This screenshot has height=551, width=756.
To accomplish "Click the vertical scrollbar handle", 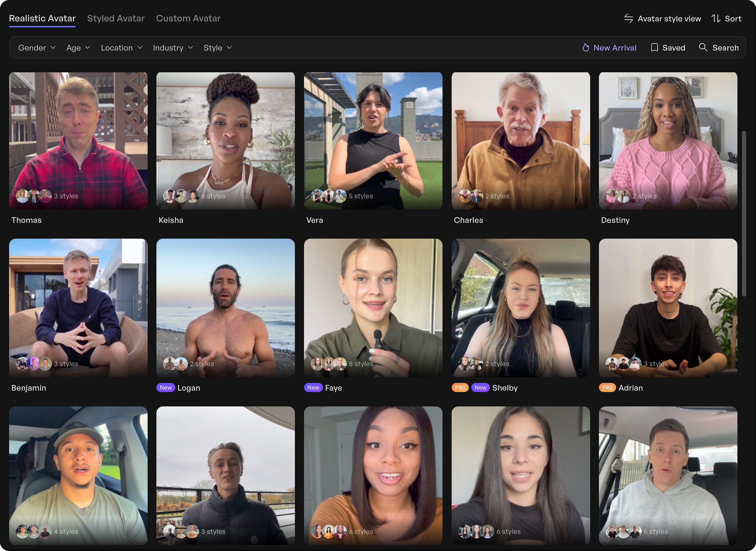I will 744,213.
